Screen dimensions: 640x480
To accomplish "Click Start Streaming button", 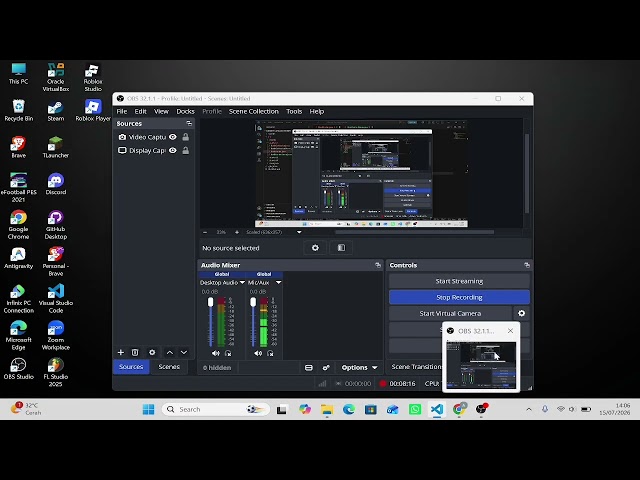I will (459, 281).
